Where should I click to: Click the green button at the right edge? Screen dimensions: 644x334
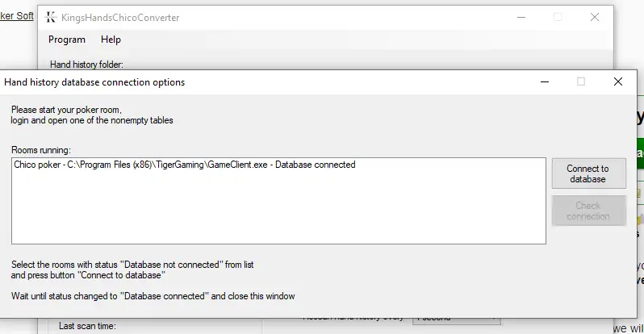640,152
